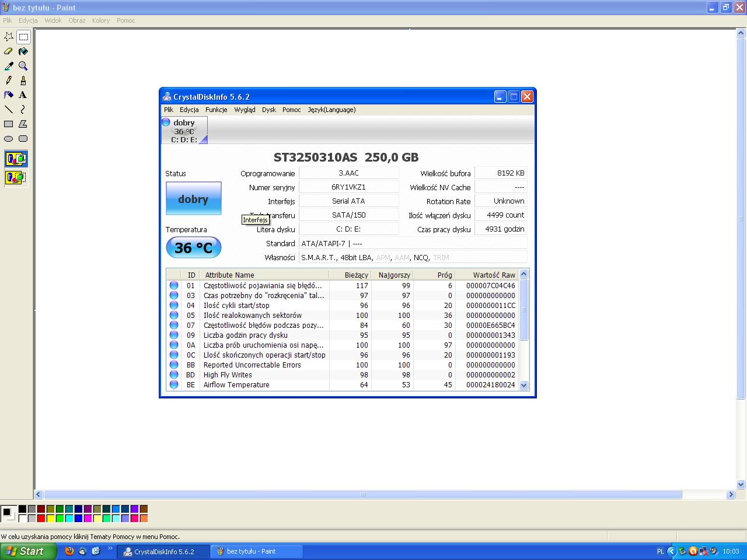This screenshot has width=747, height=560.
Task: Click the status orb of attribute 05
Action: (x=174, y=316)
